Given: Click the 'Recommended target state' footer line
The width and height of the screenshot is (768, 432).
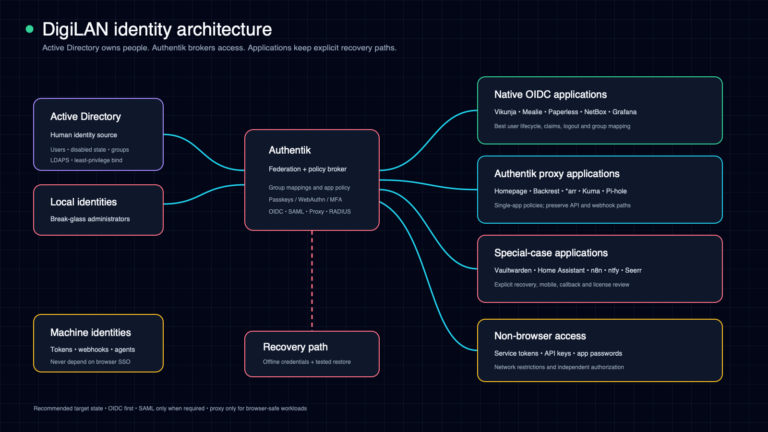Looking at the screenshot, I should (170, 408).
